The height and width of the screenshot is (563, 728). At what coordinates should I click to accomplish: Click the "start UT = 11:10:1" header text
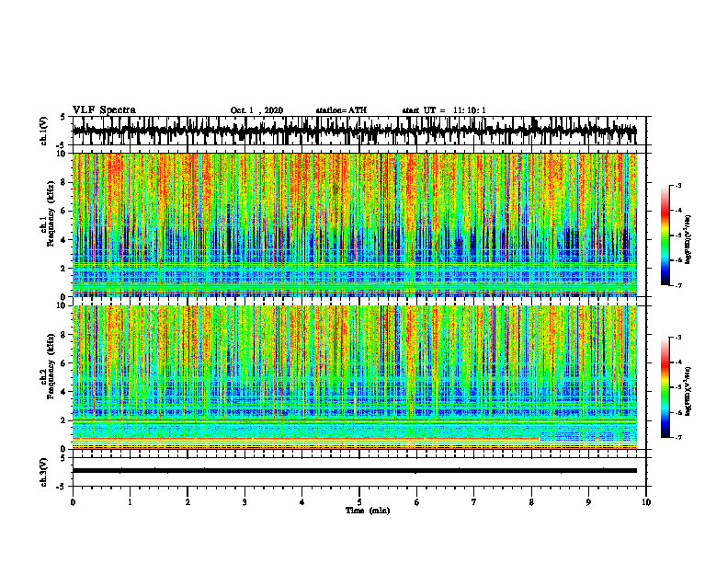444,110
